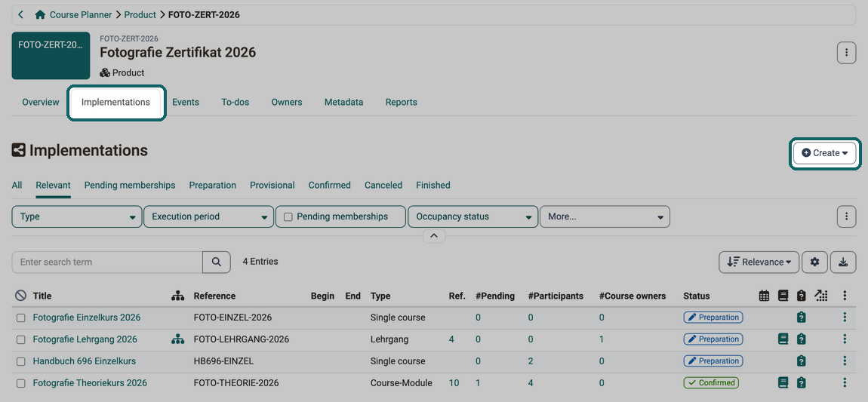Click the deselect-all circle icon in the table header

click(x=20, y=296)
